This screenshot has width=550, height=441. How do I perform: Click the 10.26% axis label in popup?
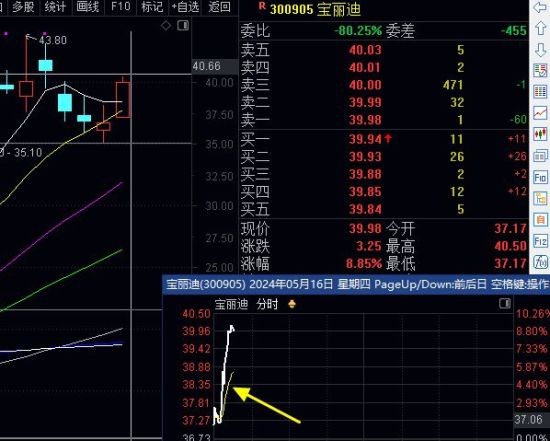pos(532,314)
